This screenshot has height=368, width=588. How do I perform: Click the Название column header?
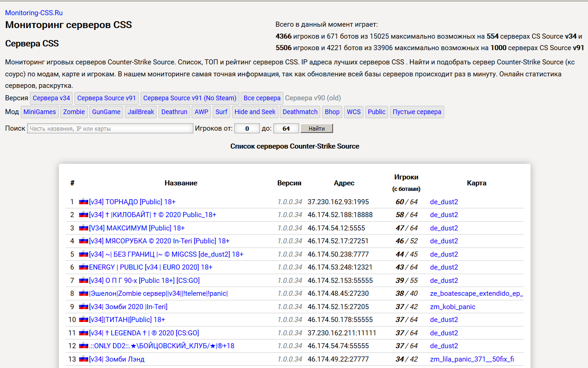click(181, 183)
